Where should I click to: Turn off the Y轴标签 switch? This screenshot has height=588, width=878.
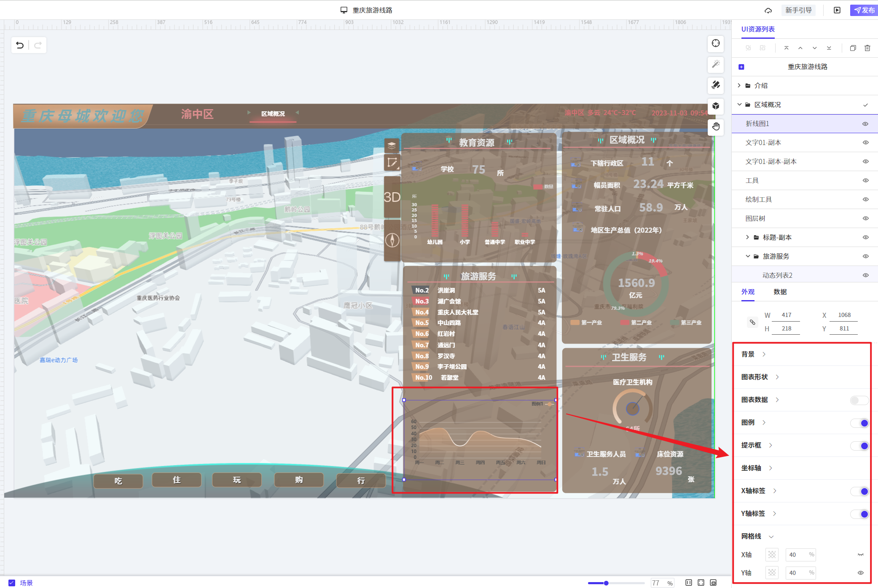[x=859, y=514]
